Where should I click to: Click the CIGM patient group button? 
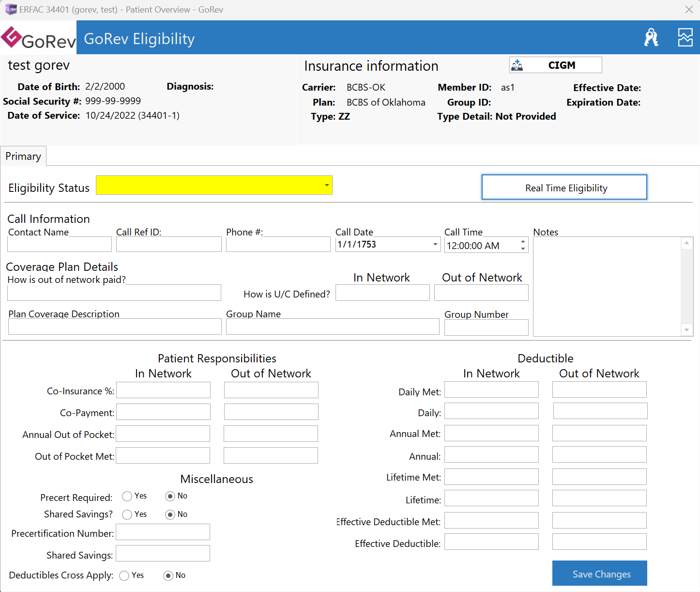coord(555,65)
